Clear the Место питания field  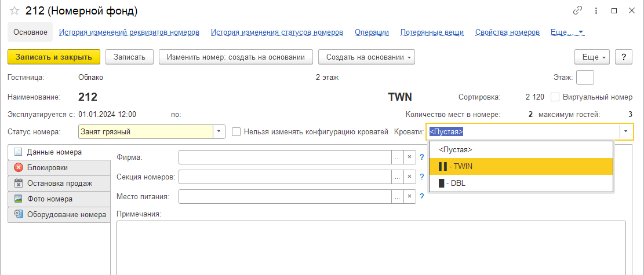click(x=409, y=197)
